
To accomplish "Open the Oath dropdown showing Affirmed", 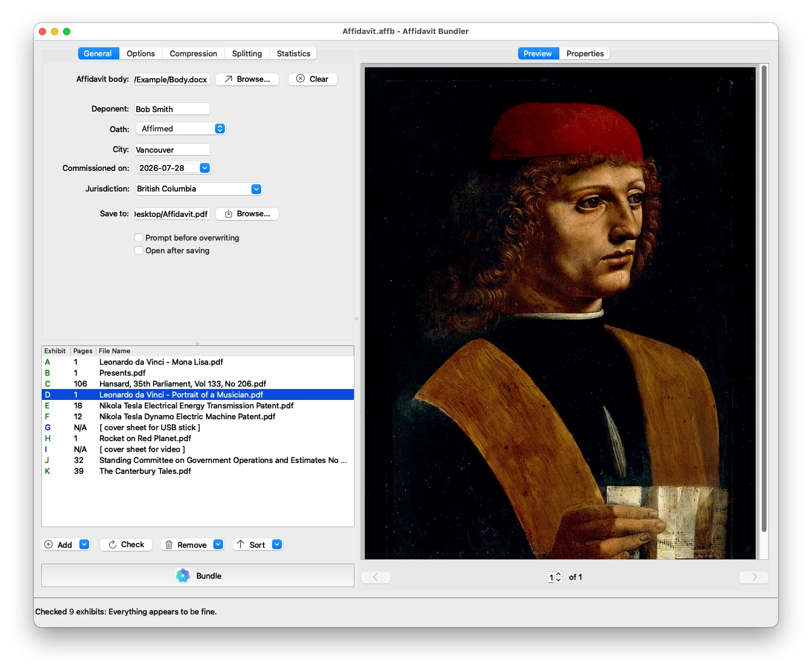I will pyautogui.click(x=181, y=128).
